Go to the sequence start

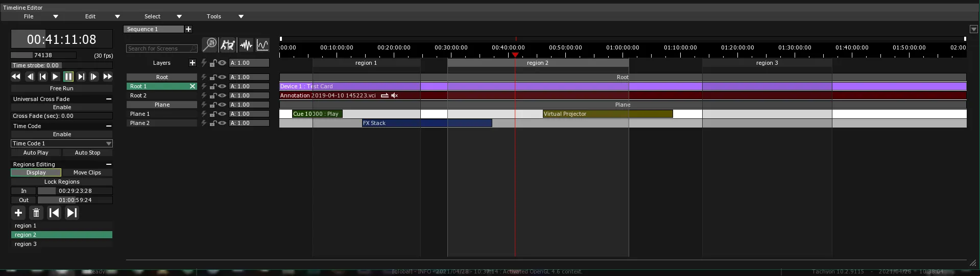[x=43, y=77]
